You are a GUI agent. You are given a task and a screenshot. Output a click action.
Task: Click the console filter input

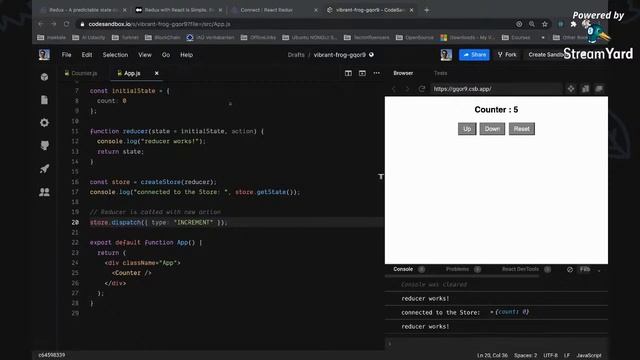coord(585,269)
